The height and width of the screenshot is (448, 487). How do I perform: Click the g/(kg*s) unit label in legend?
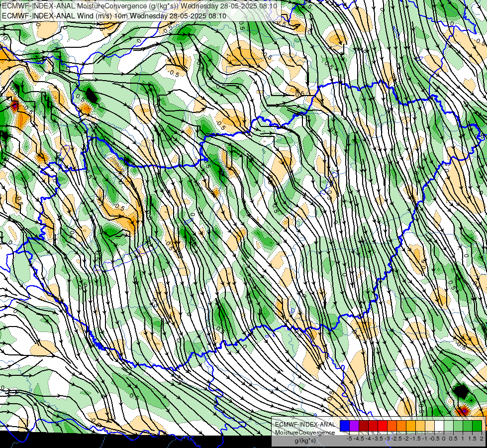305,441
